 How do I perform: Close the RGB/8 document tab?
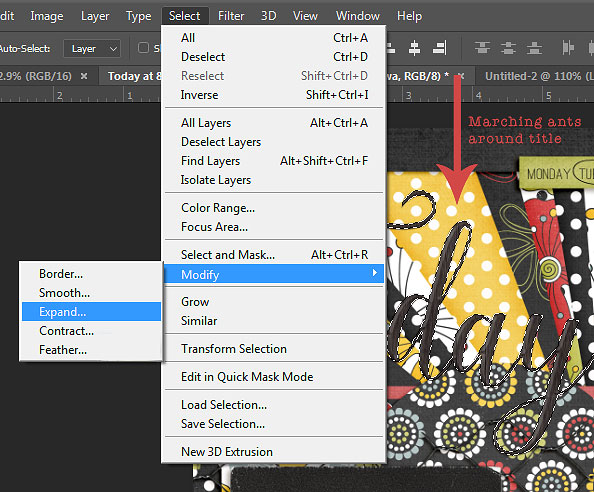coord(461,76)
